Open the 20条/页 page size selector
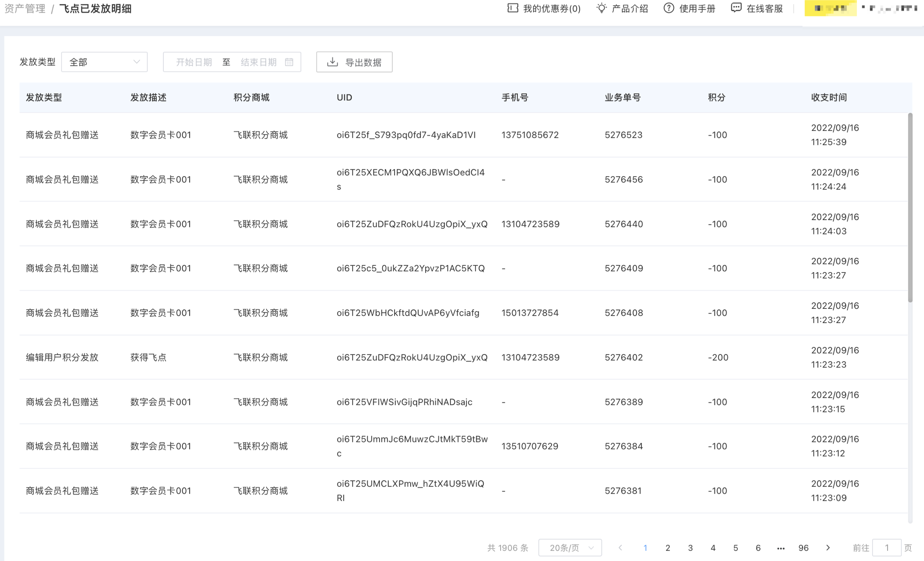Screen dimensions: 924x561 click(570, 548)
